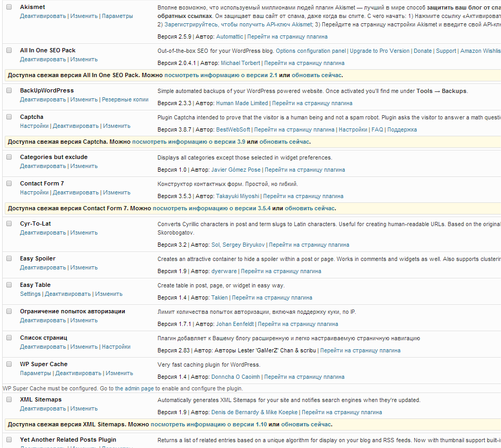Go to the admin page link

[134, 389]
